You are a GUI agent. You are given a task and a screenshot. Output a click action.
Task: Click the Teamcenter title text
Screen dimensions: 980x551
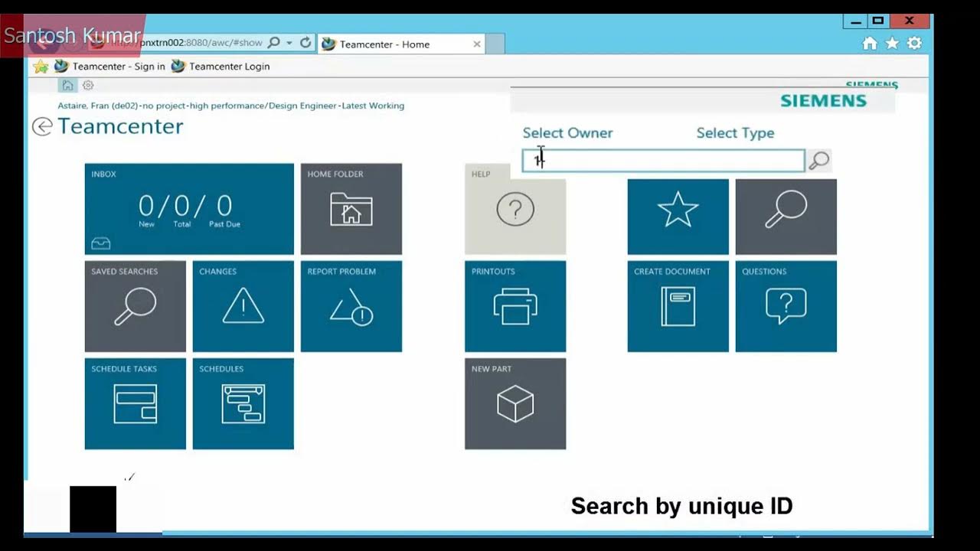[120, 126]
